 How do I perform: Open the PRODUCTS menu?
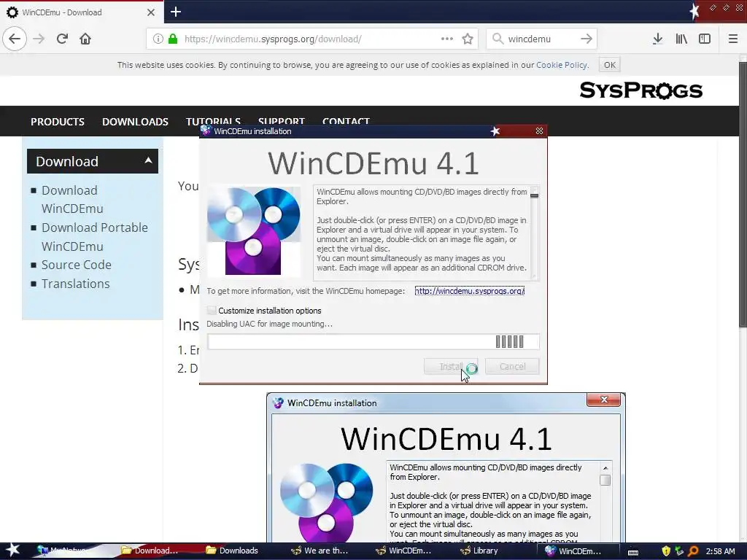pyautogui.click(x=58, y=122)
